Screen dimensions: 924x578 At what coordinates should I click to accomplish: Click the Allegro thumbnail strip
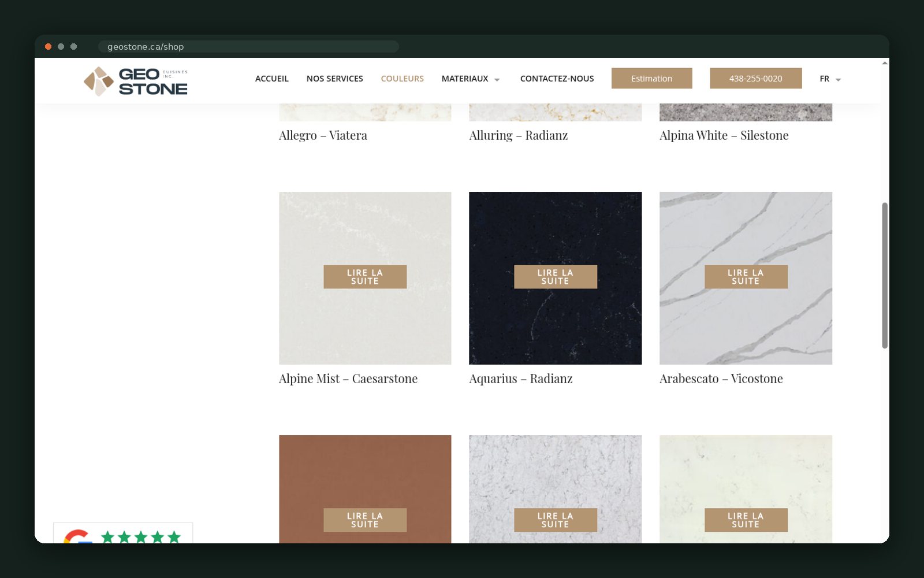[x=365, y=112]
